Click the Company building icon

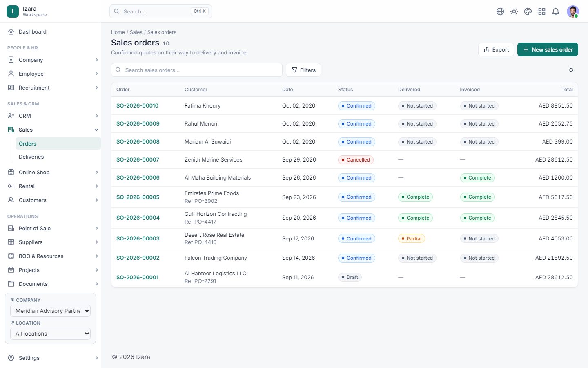(11, 60)
